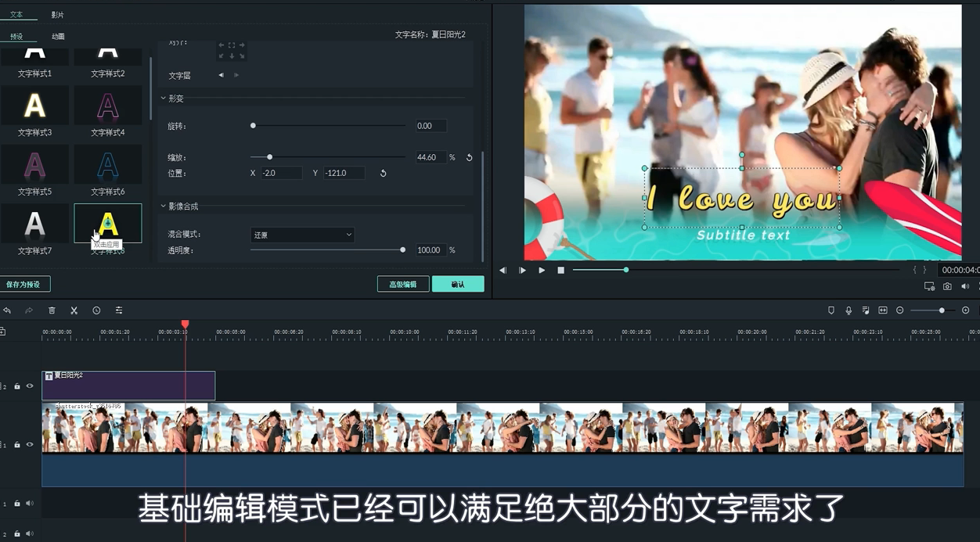Screen dimensions: 980x542
Task: Select the 文字样式6 preset thumbnail
Action: (107, 164)
